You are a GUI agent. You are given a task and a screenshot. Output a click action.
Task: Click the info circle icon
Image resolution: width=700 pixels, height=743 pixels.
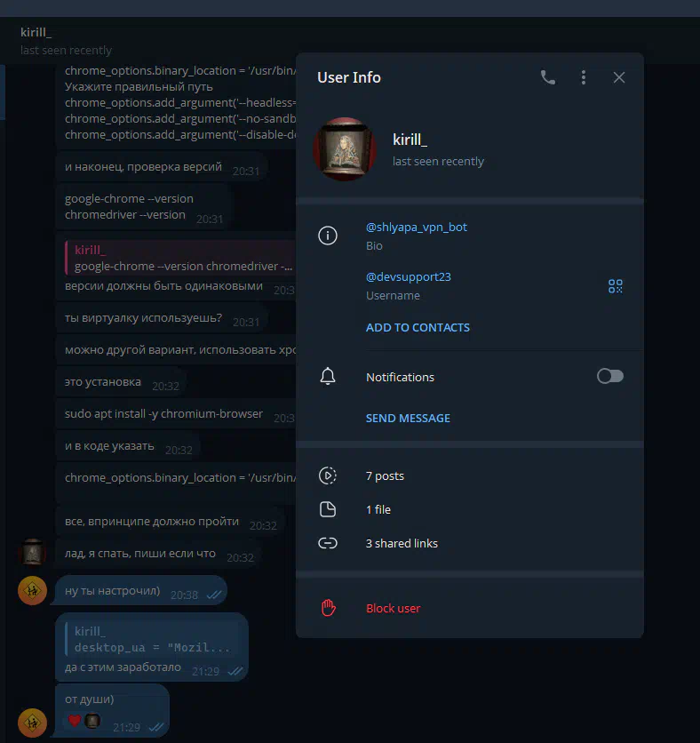pyautogui.click(x=327, y=236)
